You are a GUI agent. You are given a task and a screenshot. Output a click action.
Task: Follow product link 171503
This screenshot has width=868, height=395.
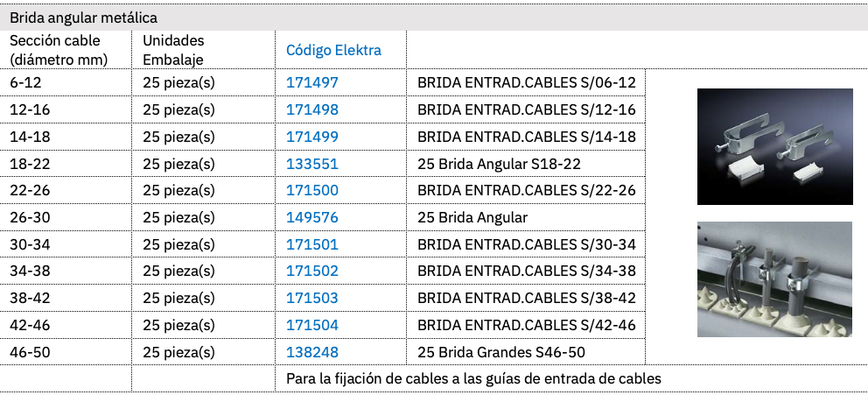pyautogui.click(x=311, y=299)
